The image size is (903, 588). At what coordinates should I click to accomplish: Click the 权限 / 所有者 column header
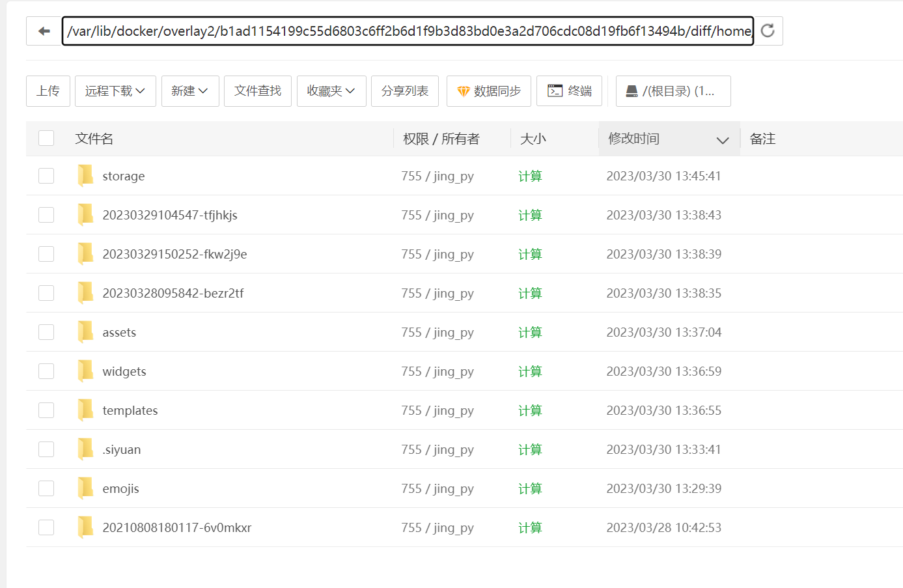pyautogui.click(x=441, y=139)
